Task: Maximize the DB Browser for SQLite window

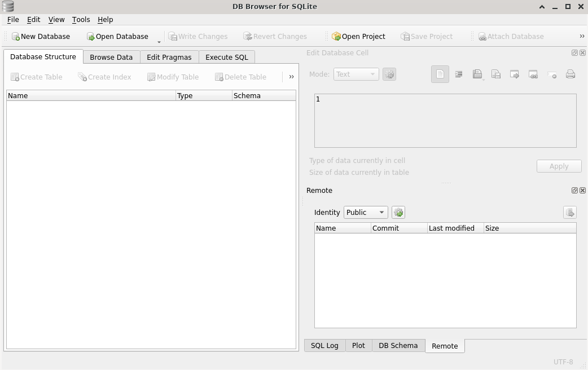Action: pos(568,6)
